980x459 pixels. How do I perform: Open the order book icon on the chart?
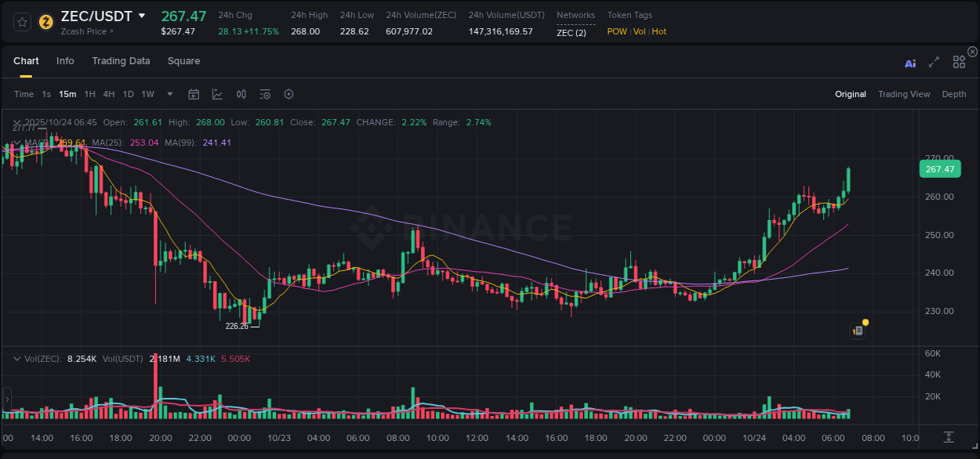click(x=857, y=330)
